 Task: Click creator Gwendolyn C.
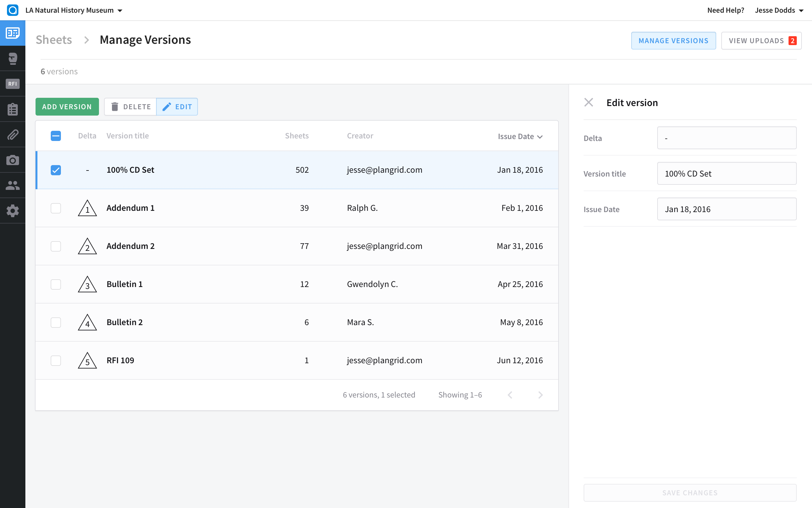(372, 284)
